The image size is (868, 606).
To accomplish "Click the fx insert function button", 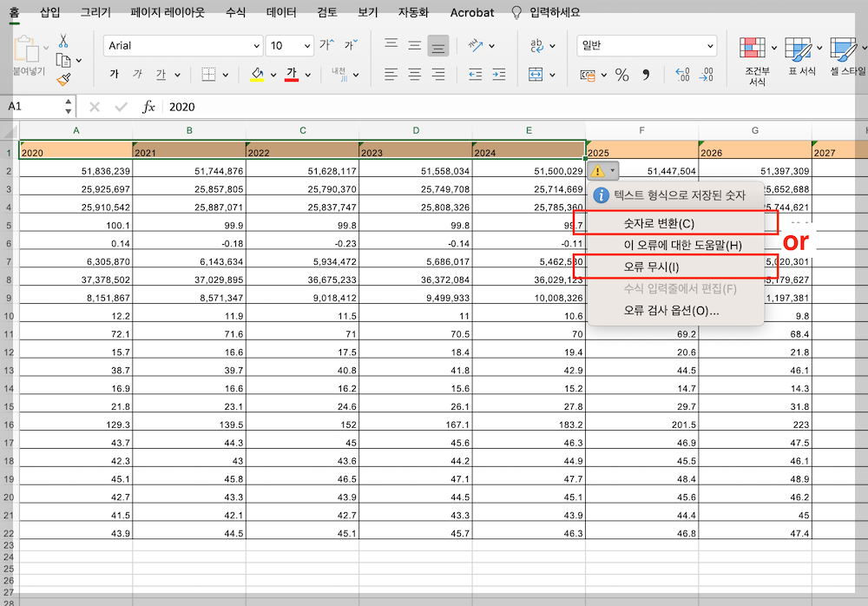I will [148, 107].
